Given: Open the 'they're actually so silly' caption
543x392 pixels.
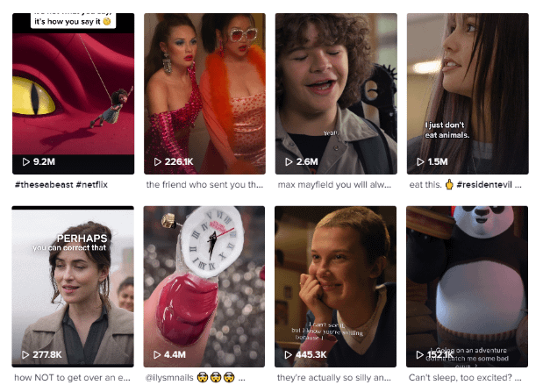Looking at the screenshot, I should [334, 377].
